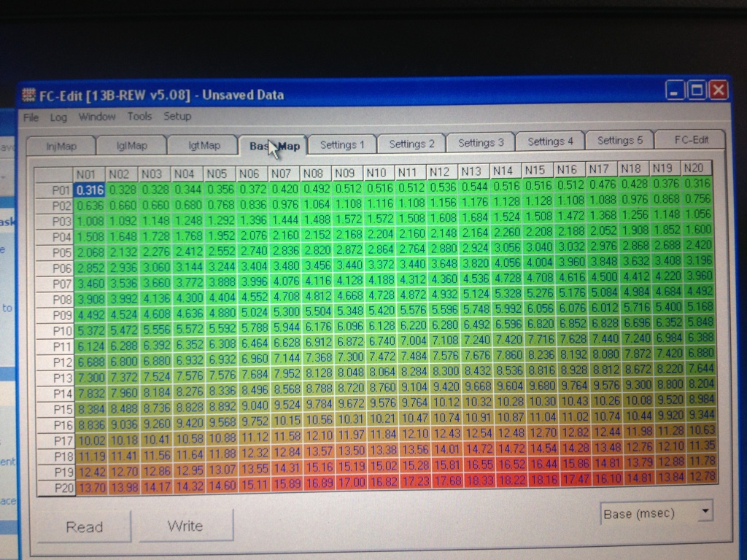Click the FC-Edit title bar app icon
This screenshot has width=747, height=560.
[x=28, y=96]
